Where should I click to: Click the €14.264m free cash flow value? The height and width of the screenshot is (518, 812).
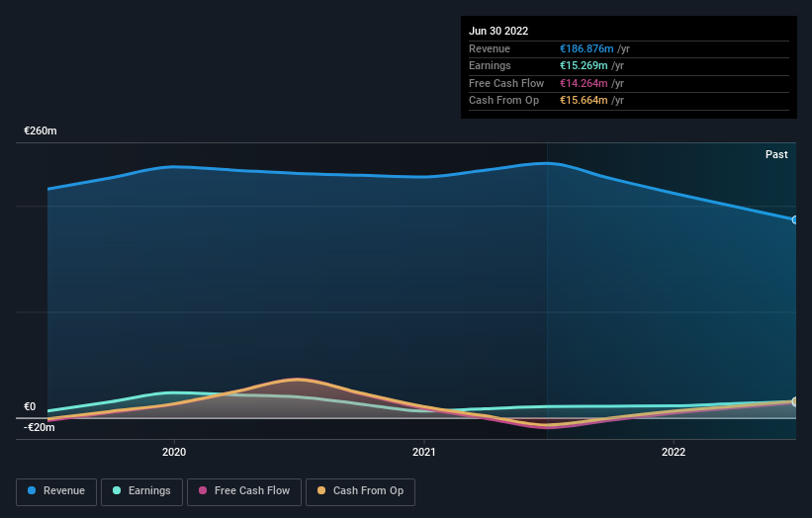coord(584,83)
